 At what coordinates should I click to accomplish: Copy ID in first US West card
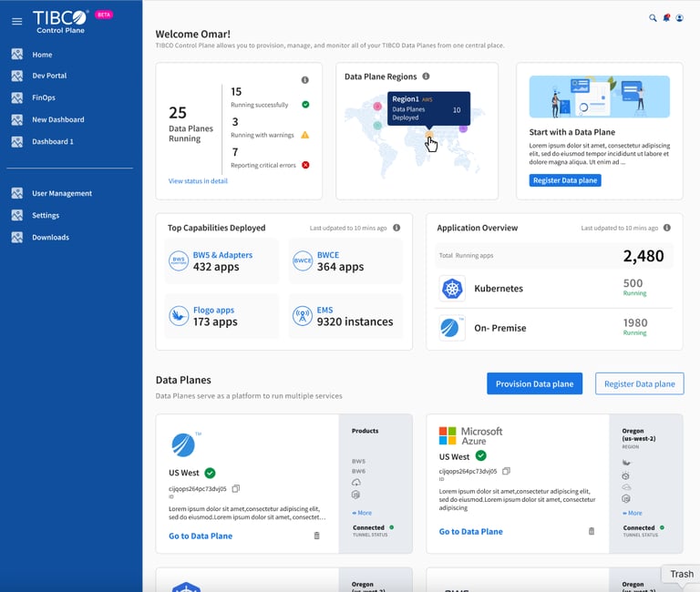[236, 488]
